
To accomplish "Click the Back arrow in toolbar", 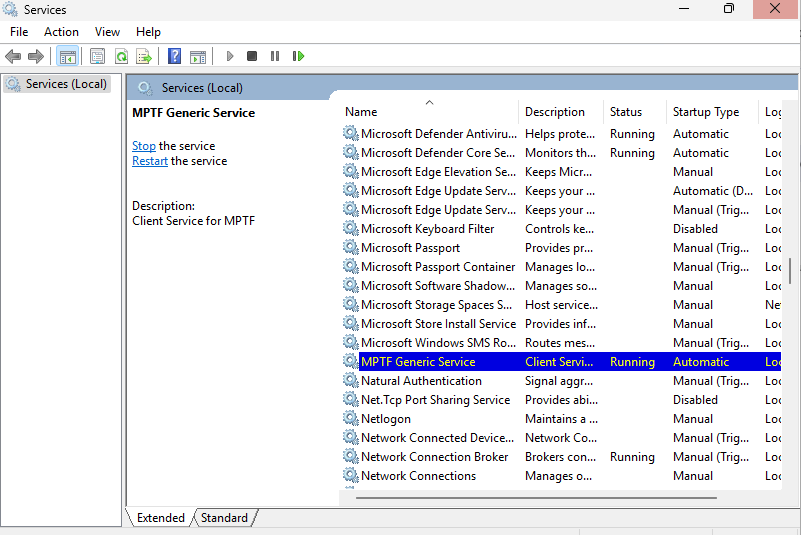I will coord(13,56).
